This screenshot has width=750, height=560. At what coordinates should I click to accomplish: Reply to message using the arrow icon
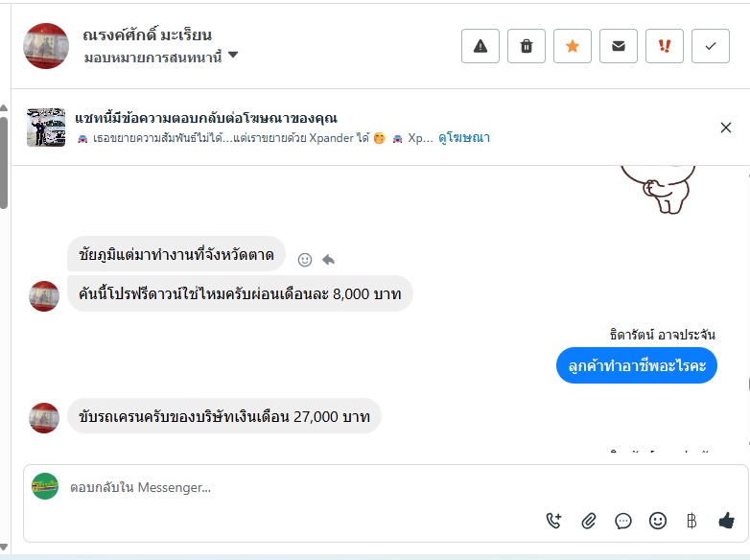[x=328, y=259]
